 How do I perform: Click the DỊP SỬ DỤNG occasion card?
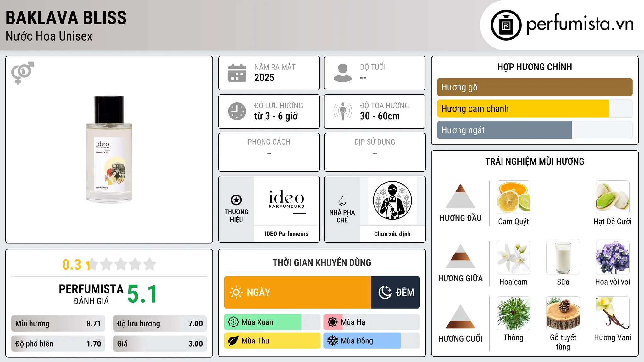click(375, 152)
